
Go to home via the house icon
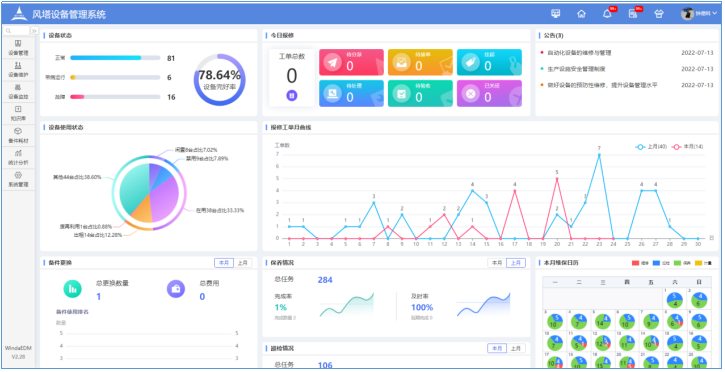tap(581, 14)
